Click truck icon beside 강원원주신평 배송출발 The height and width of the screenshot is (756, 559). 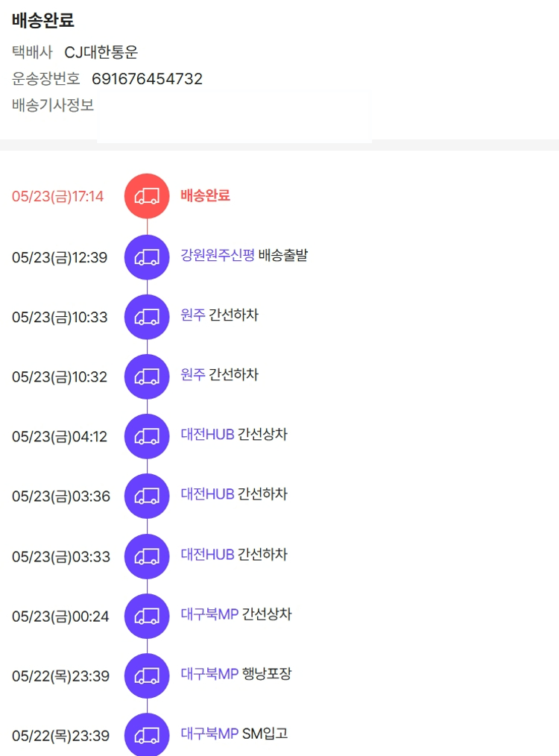[x=147, y=257]
